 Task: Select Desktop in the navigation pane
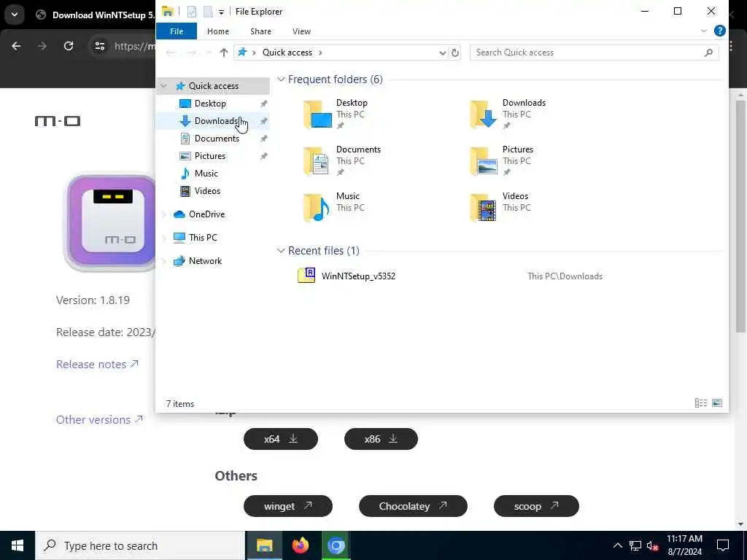[210, 104]
